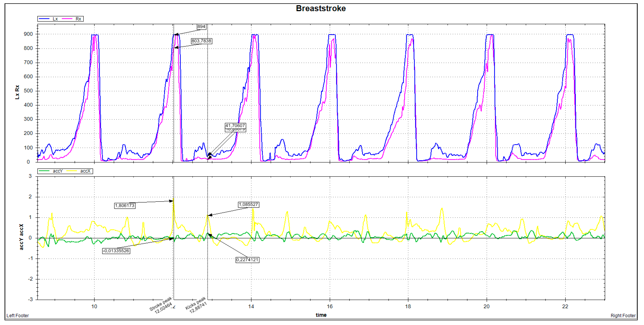
Task: Click the accY accX vertical axis title
Action: [x=21, y=237]
